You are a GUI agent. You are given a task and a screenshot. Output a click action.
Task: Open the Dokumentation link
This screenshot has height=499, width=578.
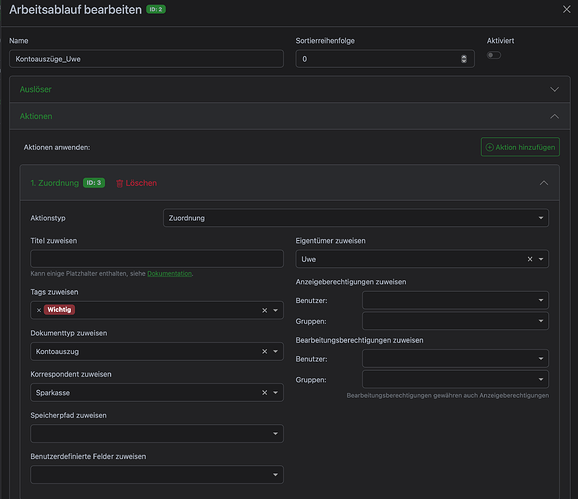point(170,273)
